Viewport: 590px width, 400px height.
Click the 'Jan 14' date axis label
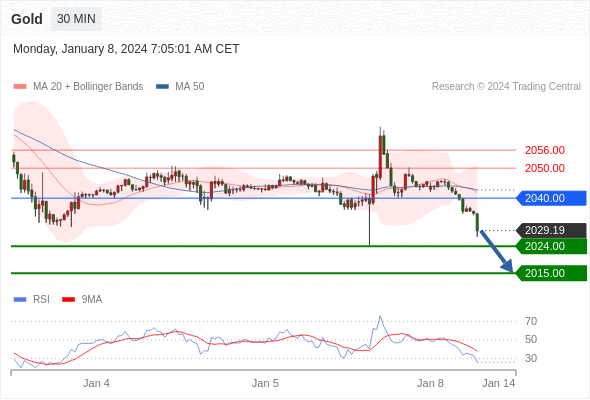pos(499,383)
